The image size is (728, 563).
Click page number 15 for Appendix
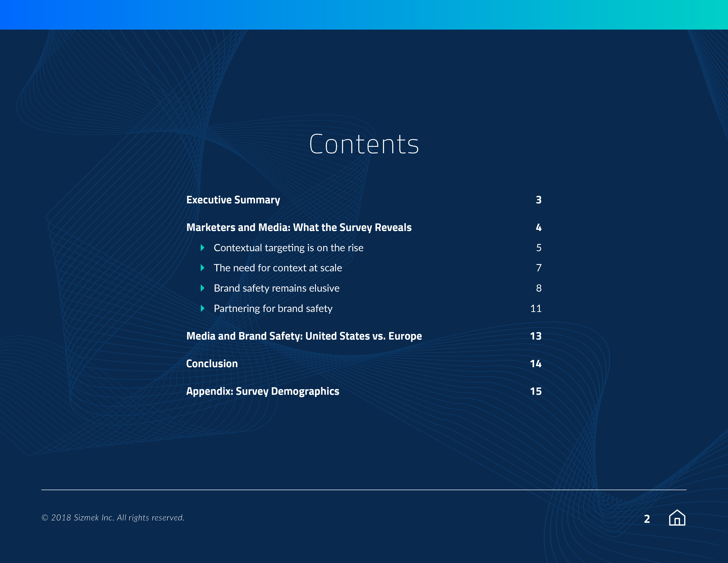click(536, 391)
